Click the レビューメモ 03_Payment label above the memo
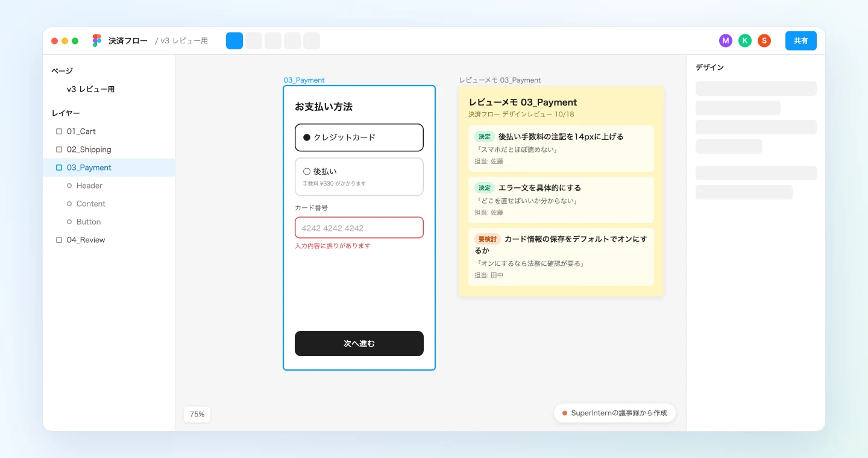This screenshot has width=868, height=458. click(500, 80)
